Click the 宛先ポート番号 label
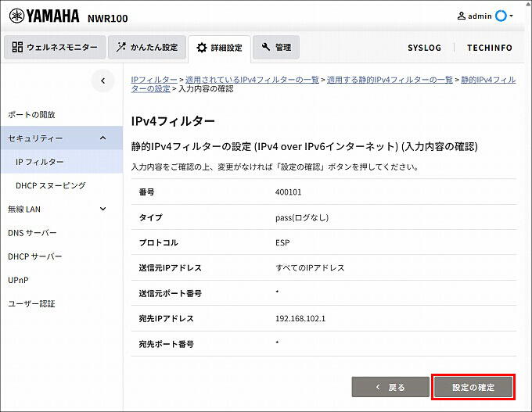The width and height of the screenshot is (532, 412). coord(166,344)
